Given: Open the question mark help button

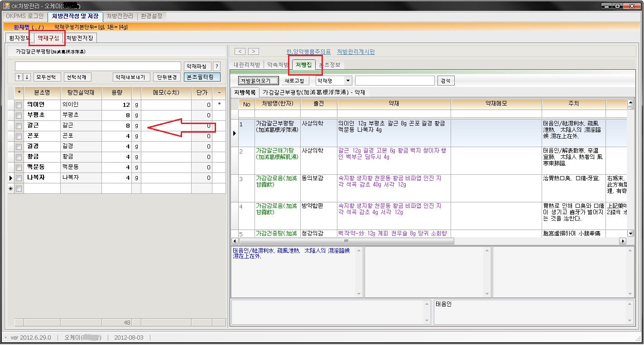Looking at the screenshot, I should pyautogui.click(x=216, y=66).
